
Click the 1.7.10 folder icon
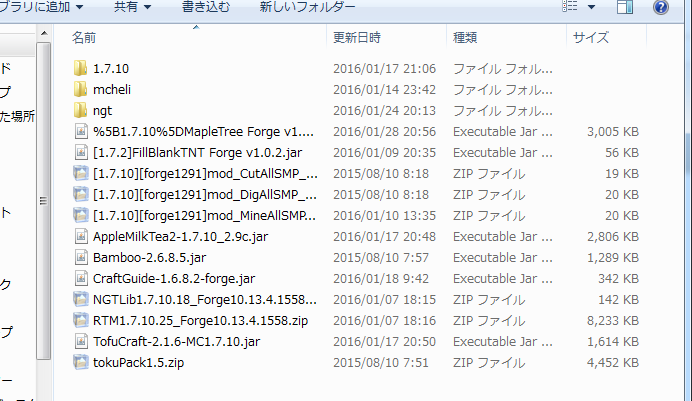(x=80, y=68)
